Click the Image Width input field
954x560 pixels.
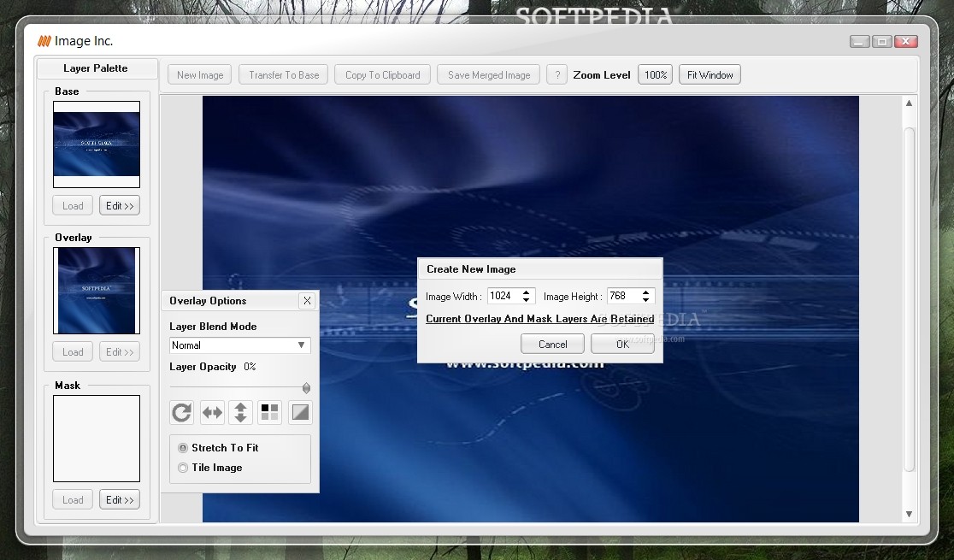coord(503,296)
